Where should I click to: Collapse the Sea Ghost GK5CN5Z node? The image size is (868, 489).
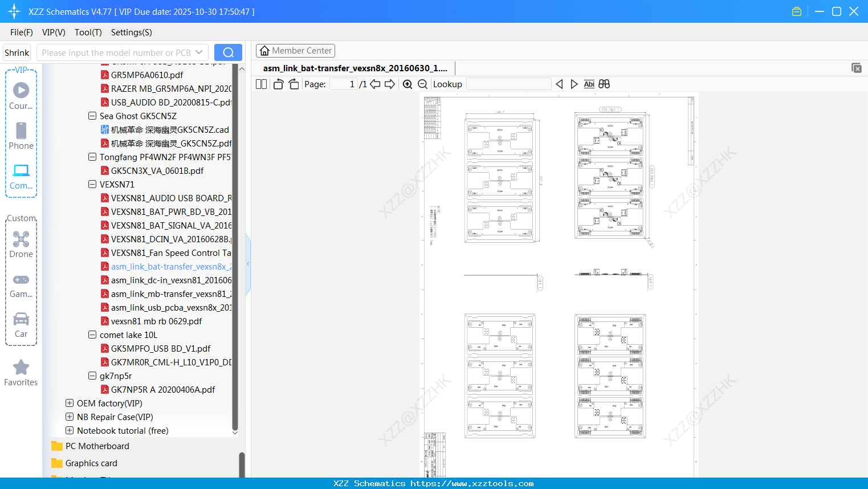[92, 116]
